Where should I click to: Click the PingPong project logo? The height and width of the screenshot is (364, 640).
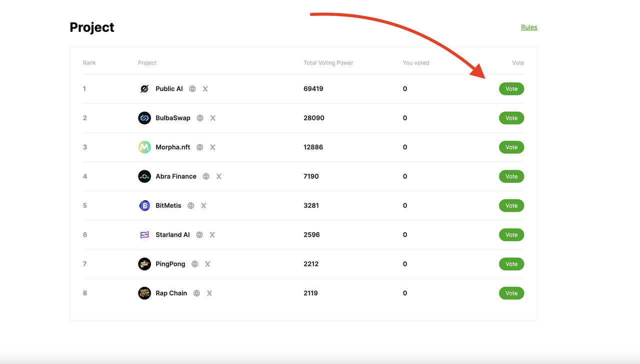[144, 264]
